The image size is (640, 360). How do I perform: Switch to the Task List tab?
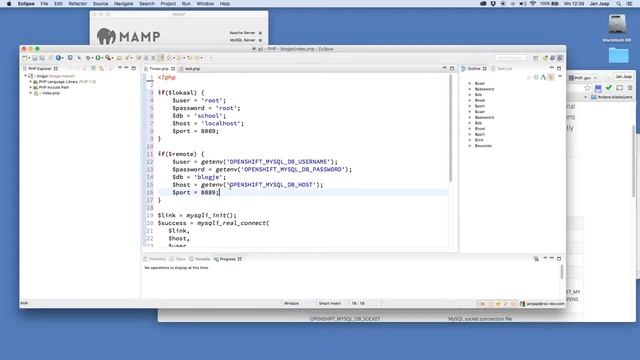[502, 69]
